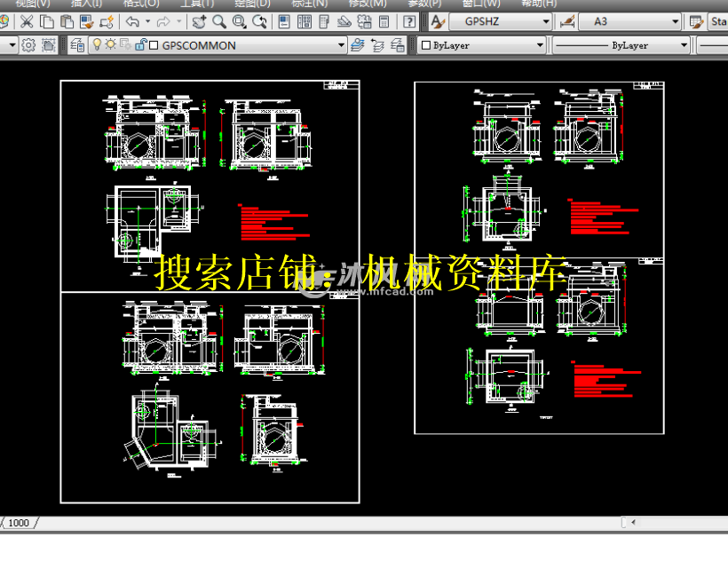Toggle the GPSCOMMON layer on/off lightbulb
728x561 pixels.
[x=97, y=44]
